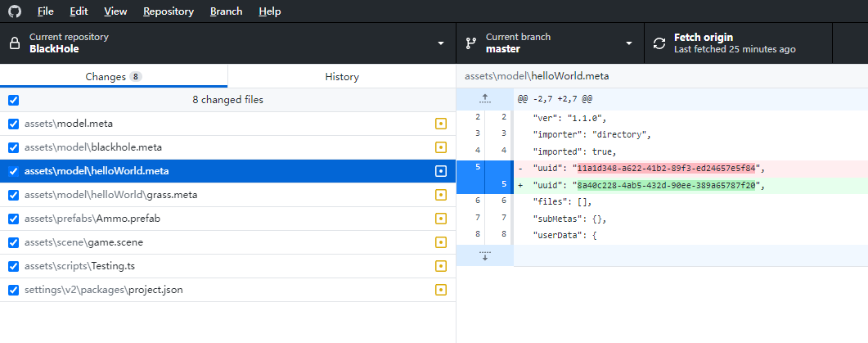Viewport: 868px width, 343px height.
Task: Expand diff context above line 2
Action: point(484,98)
